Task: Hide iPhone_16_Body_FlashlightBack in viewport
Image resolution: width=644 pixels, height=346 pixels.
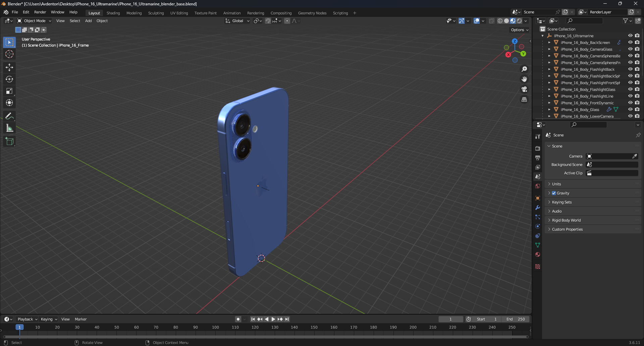Action: pyautogui.click(x=630, y=69)
